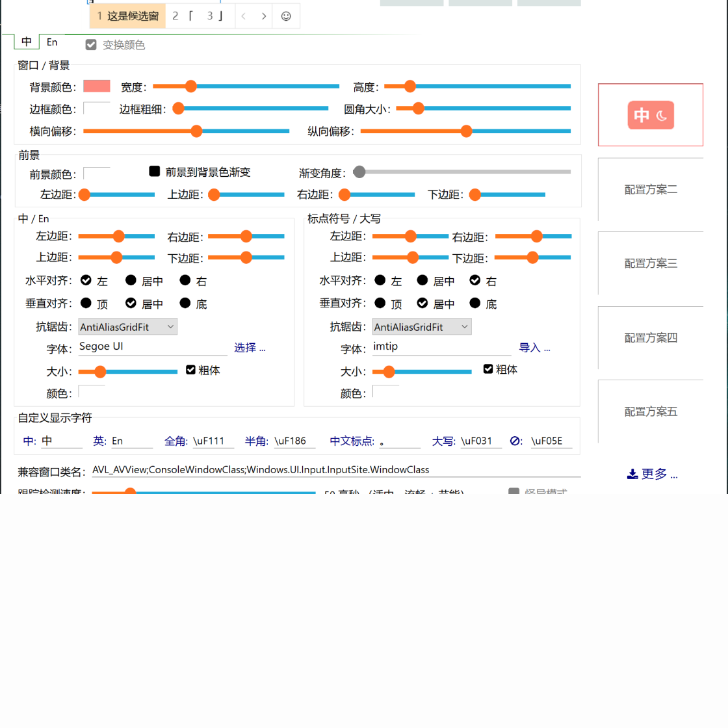Enable 前景到背景色渐变 checkbox
Screen dimensions: 728x728
(155, 172)
